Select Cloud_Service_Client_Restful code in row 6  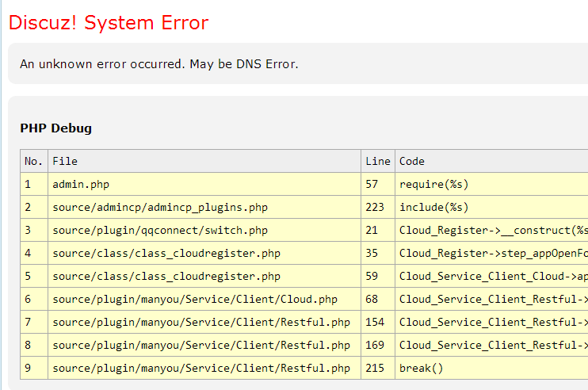(491, 299)
